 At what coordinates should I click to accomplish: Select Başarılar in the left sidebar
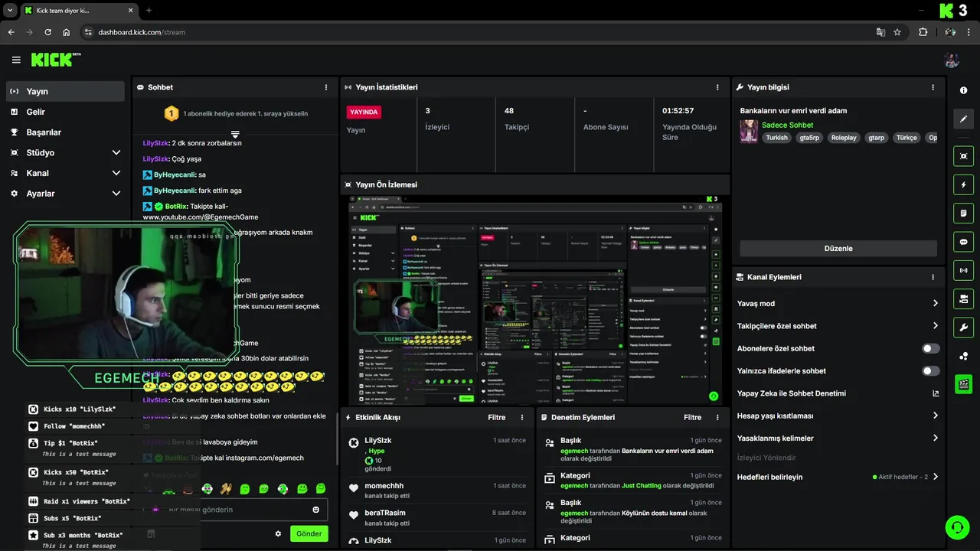pyautogui.click(x=65, y=132)
